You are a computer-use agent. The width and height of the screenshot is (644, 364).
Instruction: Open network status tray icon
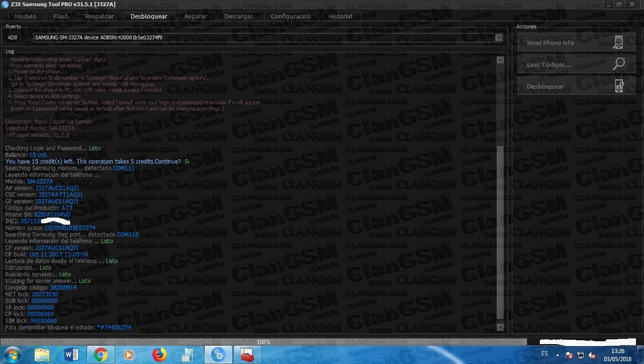[x=581, y=355]
